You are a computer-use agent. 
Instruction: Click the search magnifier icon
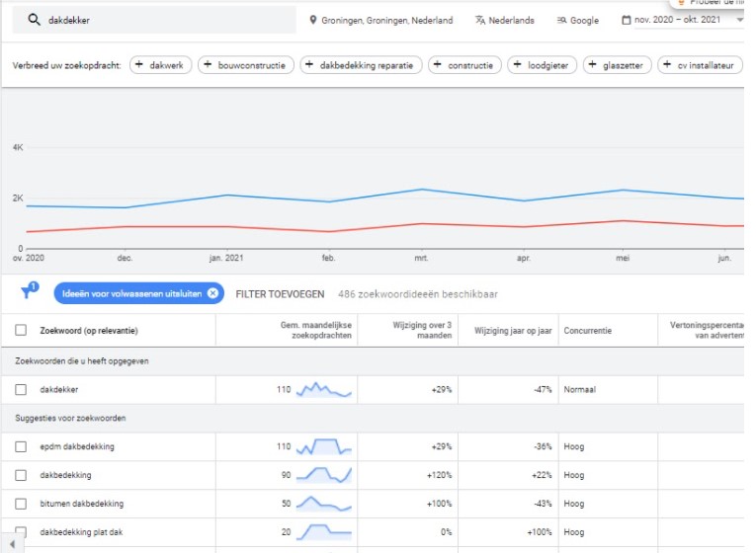click(x=34, y=20)
